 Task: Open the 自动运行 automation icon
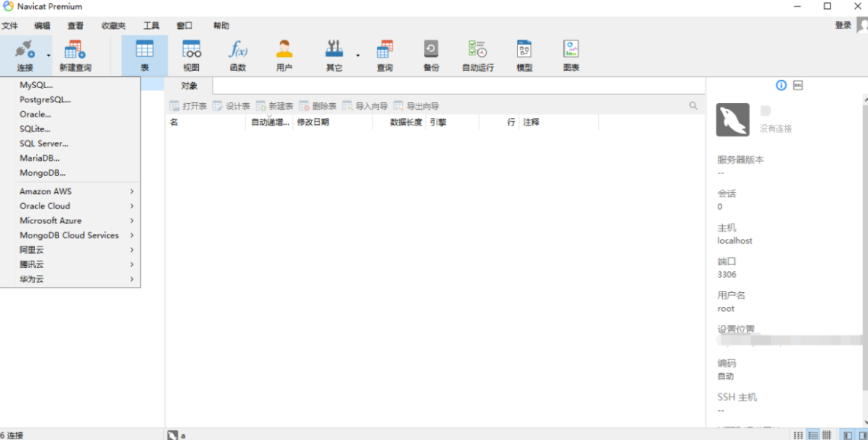click(x=478, y=49)
